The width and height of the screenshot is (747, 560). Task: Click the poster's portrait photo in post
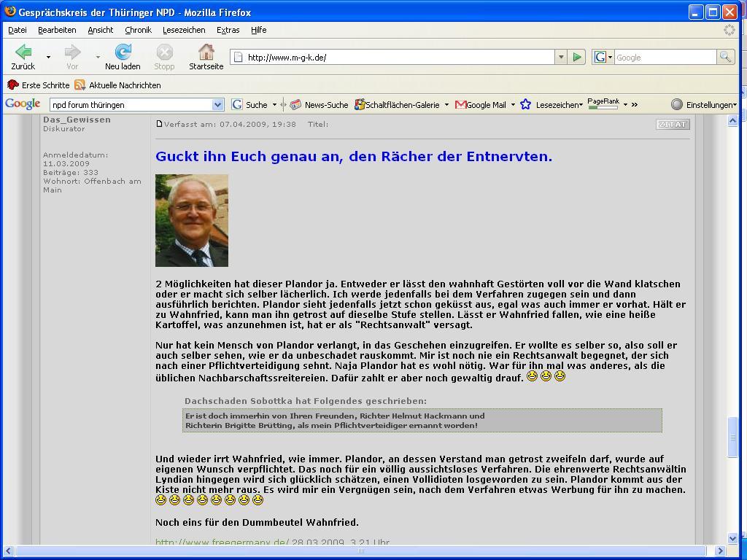[192, 220]
